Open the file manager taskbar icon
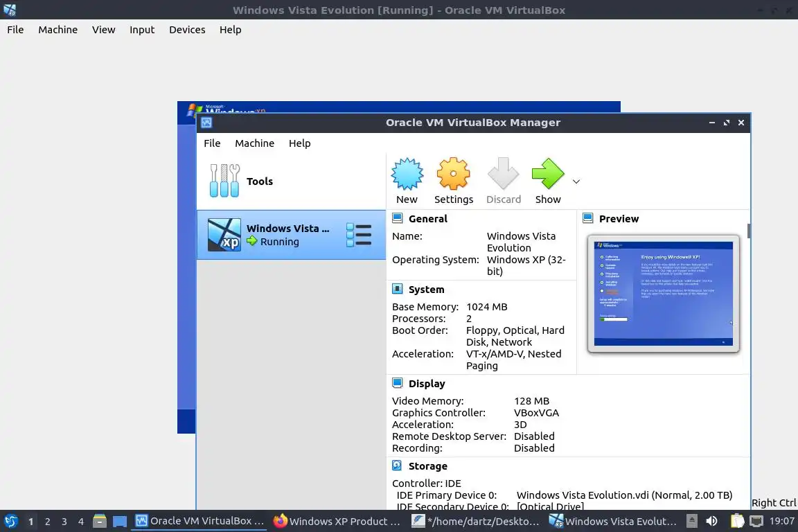Image resolution: width=798 pixels, height=532 pixels. pos(100,522)
